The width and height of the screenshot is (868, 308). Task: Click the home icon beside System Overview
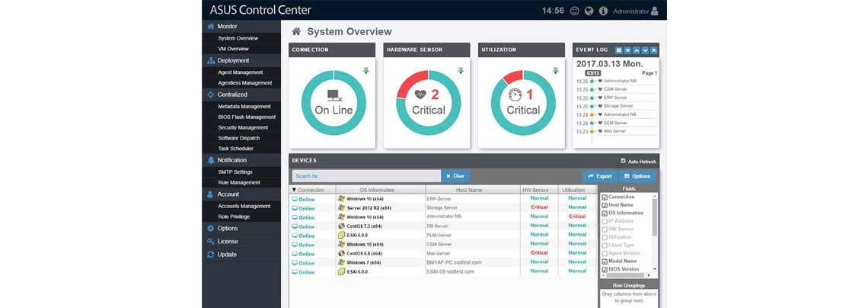pyautogui.click(x=296, y=31)
